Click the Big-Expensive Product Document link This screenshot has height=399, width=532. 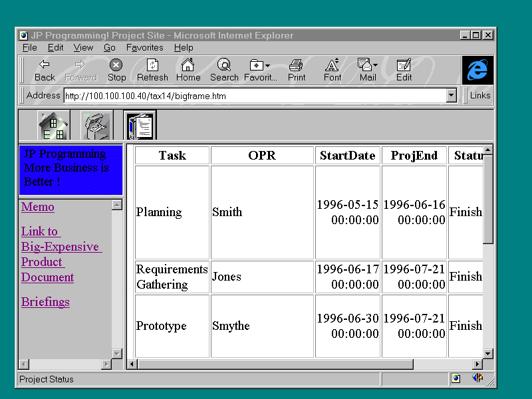tap(60, 254)
